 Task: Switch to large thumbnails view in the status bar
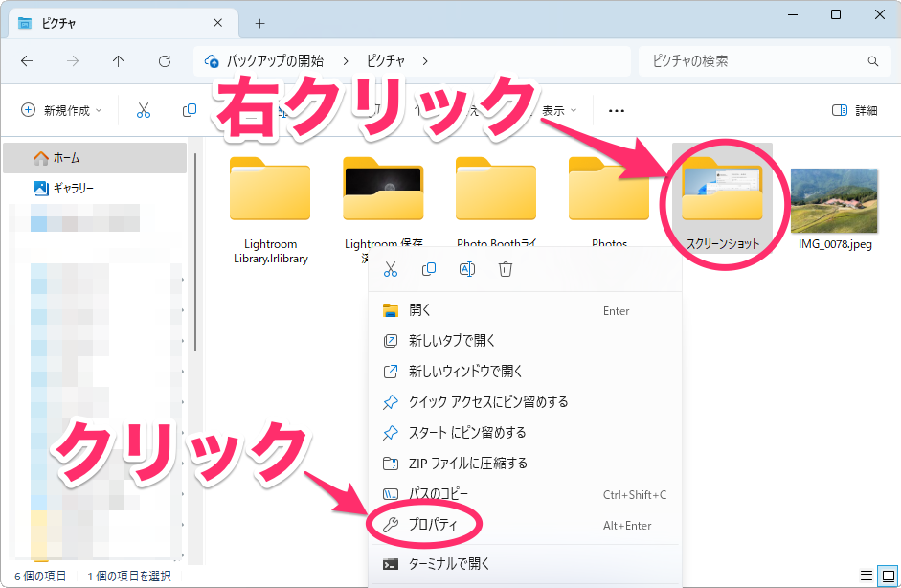[x=887, y=576]
